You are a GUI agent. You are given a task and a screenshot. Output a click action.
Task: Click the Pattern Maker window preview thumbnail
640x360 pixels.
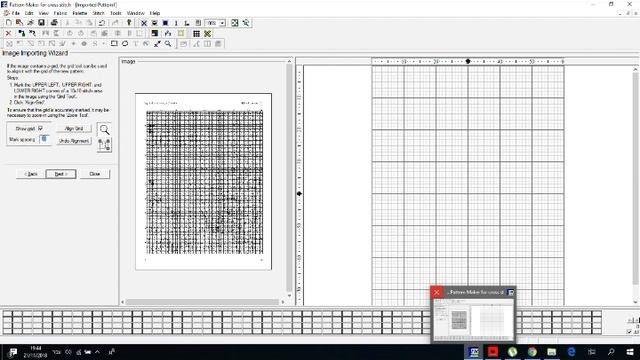(x=473, y=320)
